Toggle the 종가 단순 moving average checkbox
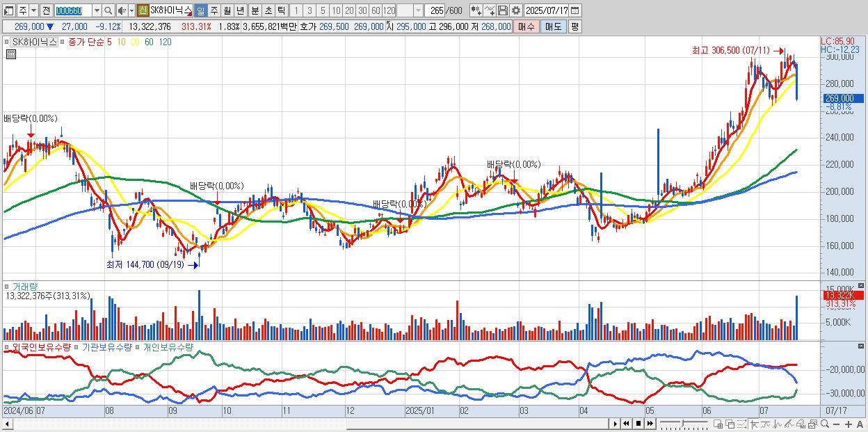868x432 pixels. 64,42
